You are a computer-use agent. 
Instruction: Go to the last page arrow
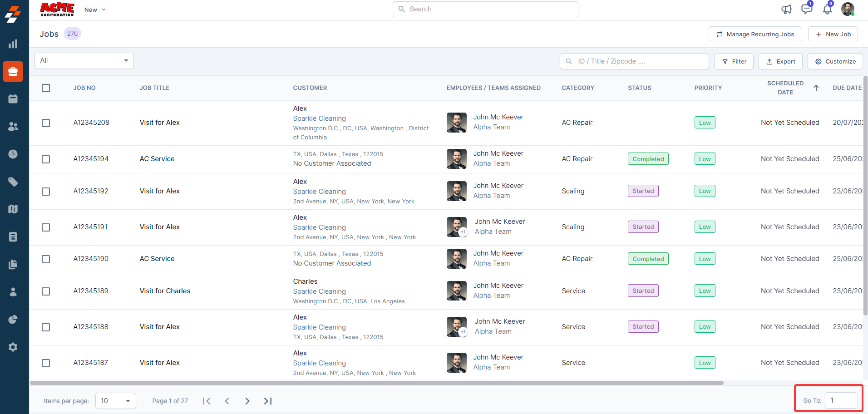[268, 401]
